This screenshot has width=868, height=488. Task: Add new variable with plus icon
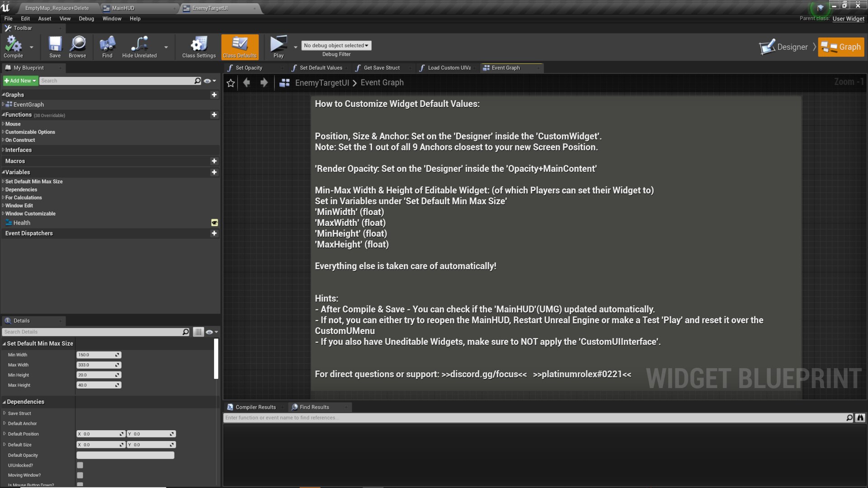214,172
